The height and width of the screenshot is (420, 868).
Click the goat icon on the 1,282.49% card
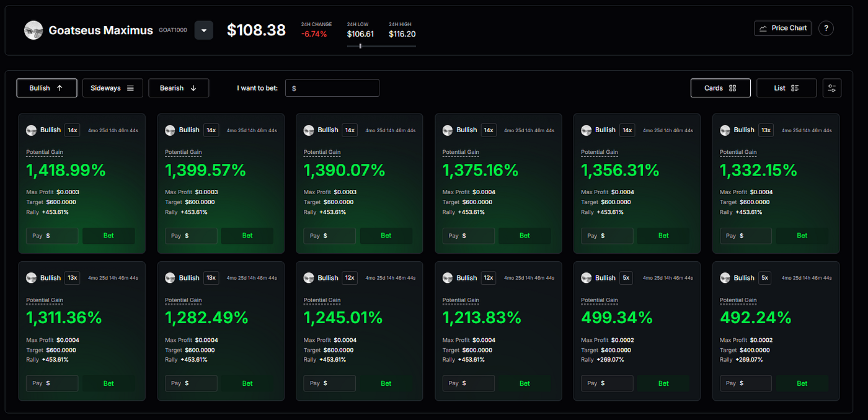(x=170, y=278)
